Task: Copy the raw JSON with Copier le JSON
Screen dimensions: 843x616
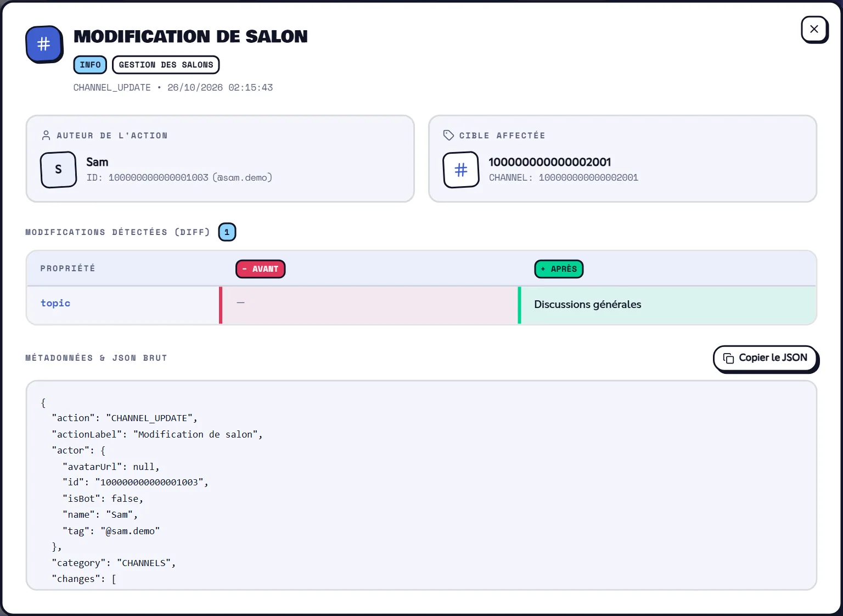Action: point(765,358)
